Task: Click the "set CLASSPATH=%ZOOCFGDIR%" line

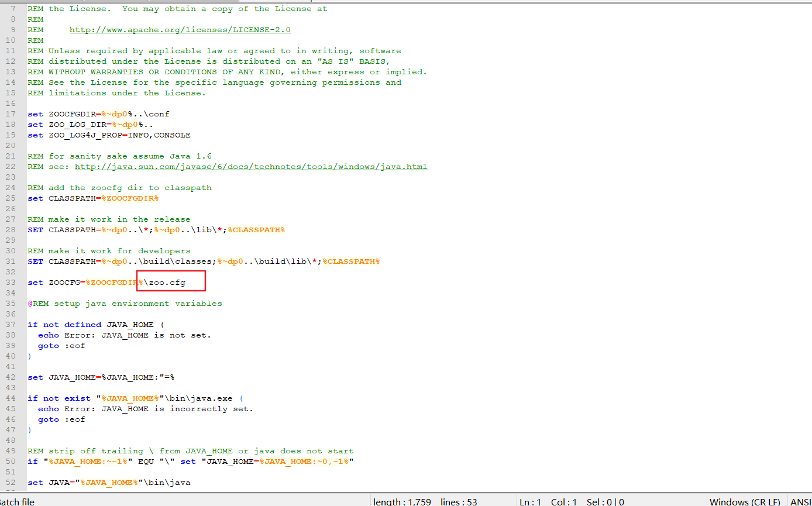Action: [93, 198]
